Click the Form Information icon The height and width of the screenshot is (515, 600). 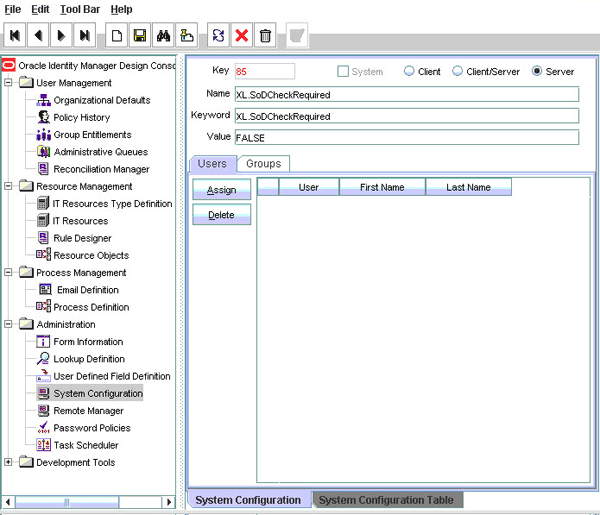click(x=43, y=341)
